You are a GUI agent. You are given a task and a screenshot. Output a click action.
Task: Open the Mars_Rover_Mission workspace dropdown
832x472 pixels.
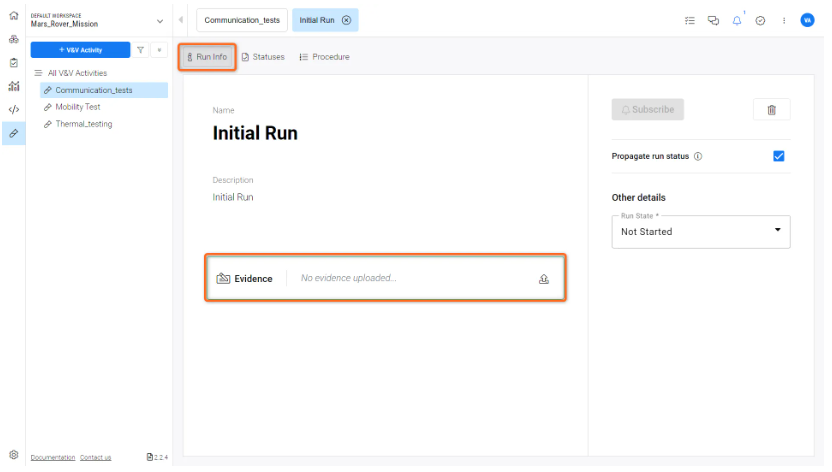point(160,21)
